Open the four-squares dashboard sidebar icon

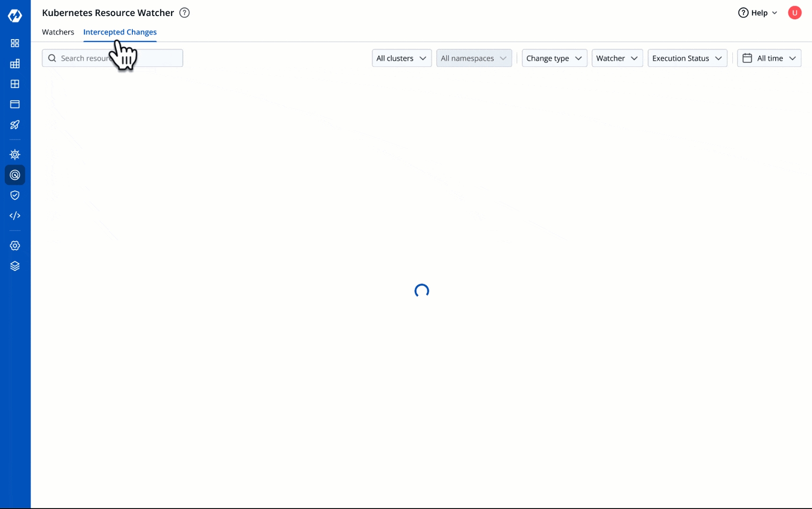point(15,43)
